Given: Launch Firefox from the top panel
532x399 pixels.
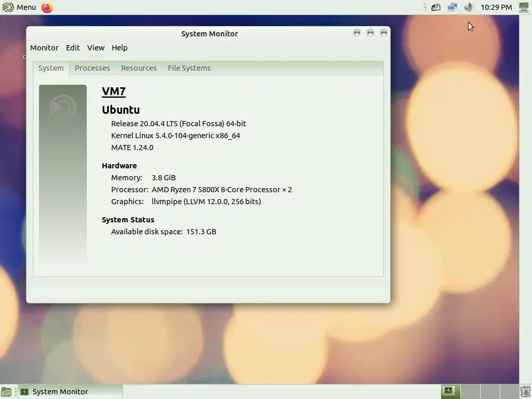Looking at the screenshot, I should click(x=47, y=7).
